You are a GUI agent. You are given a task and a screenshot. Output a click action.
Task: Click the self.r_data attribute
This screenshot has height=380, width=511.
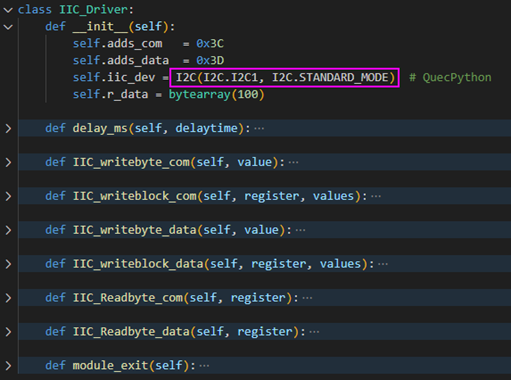110,95
